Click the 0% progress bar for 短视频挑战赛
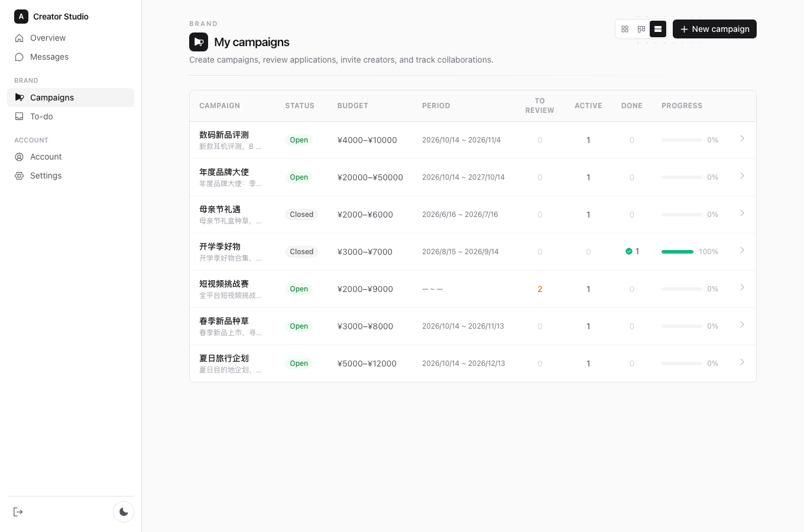Viewport: 804px width, 532px height. click(x=682, y=289)
